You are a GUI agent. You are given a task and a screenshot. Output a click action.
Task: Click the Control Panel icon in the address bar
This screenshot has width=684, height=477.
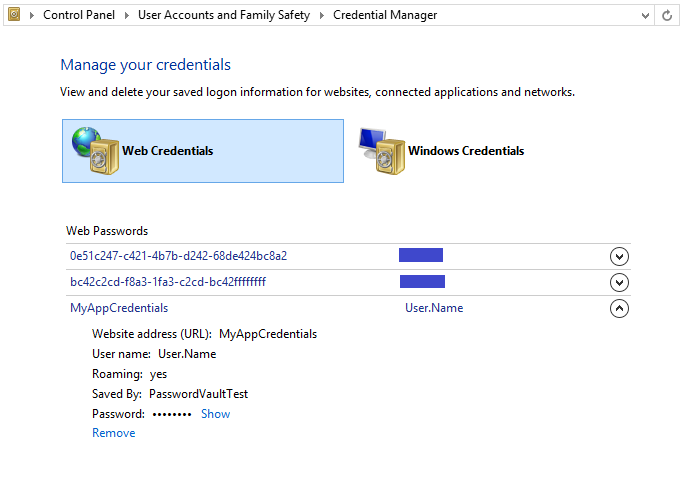[14, 15]
